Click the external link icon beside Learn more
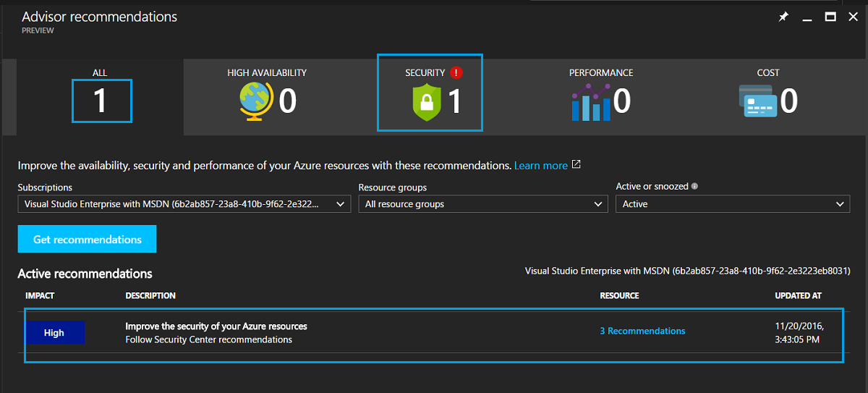 576,165
